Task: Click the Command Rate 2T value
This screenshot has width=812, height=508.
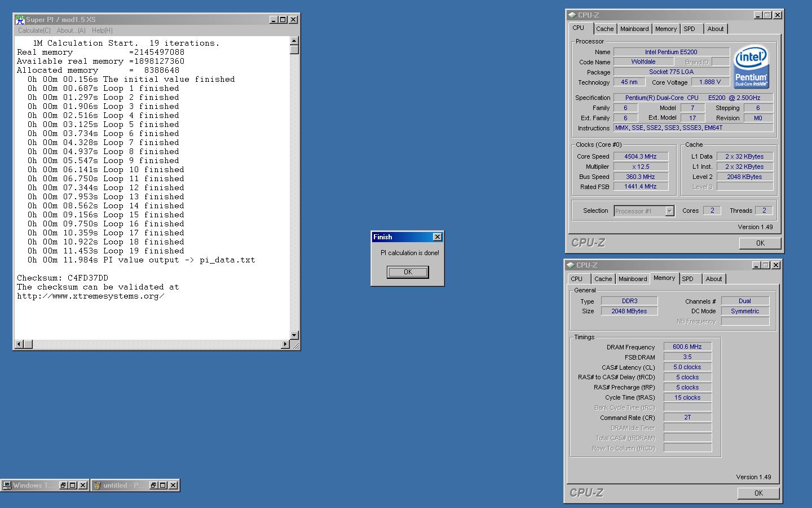Action: point(687,418)
